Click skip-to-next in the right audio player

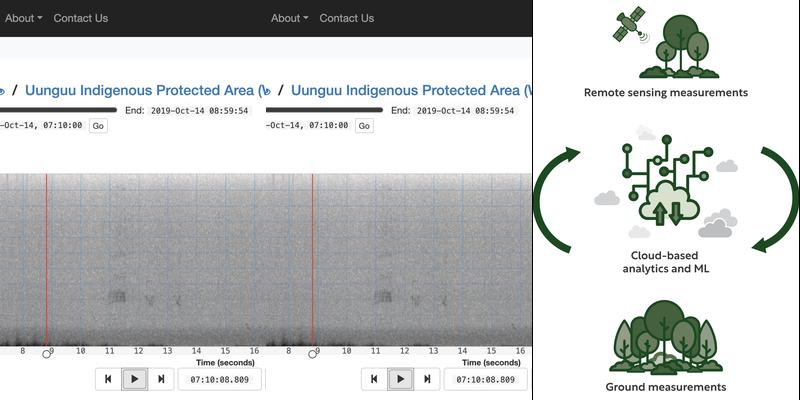click(427, 379)
